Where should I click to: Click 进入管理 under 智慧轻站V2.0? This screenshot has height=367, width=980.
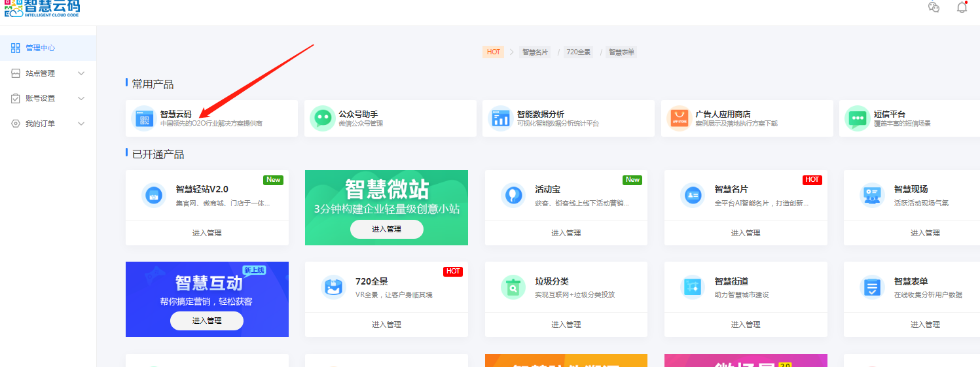207,233
